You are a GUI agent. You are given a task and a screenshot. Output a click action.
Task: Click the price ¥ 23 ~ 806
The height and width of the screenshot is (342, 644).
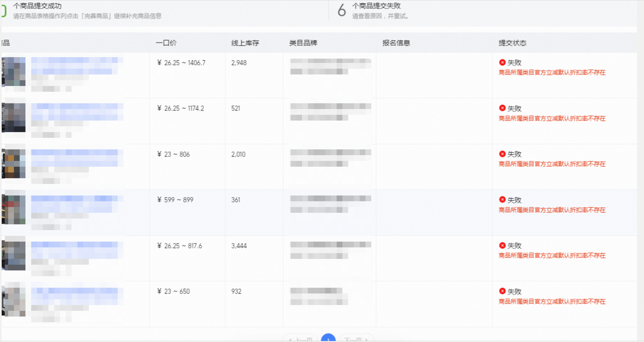173,154
